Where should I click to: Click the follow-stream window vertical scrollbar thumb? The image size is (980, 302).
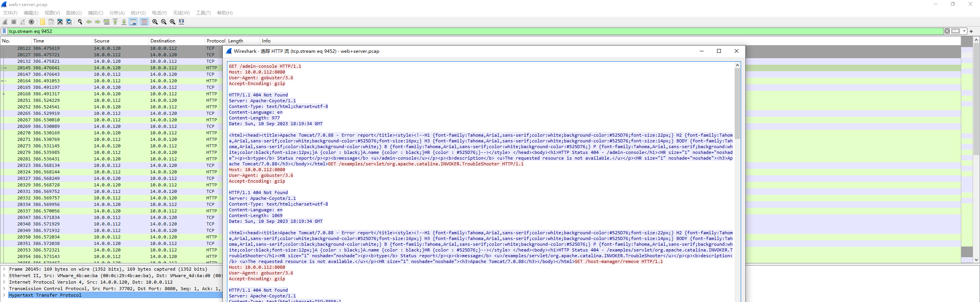pyautogui.click(x=737, y=103)
